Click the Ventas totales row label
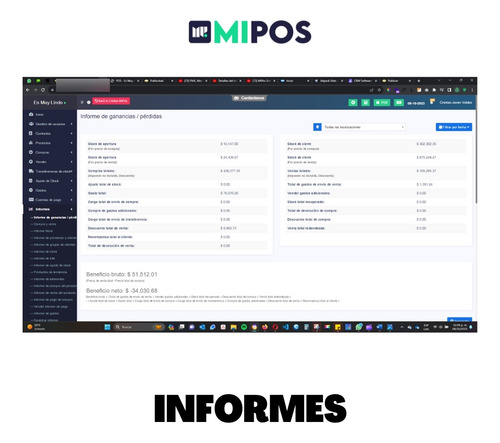500x443 pixels. pyautogui.click(x=299, y=171)
